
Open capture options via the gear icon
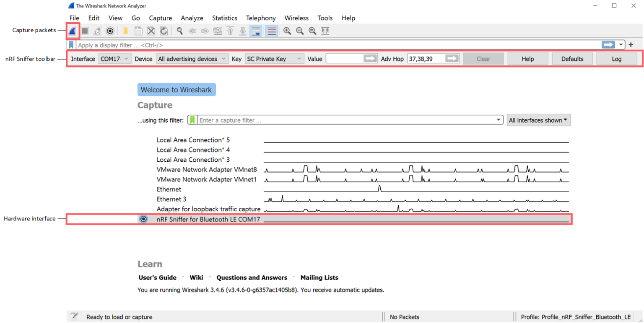[x=110, y=31]
